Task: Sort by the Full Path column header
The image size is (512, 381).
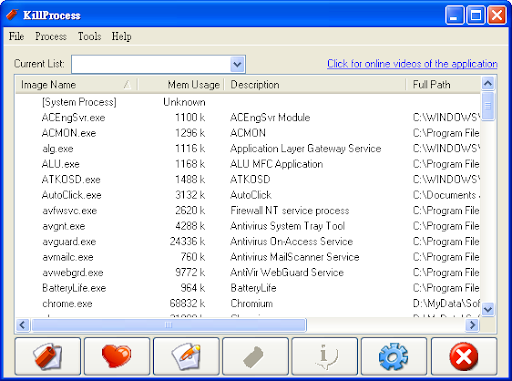Action: point(443,85)
